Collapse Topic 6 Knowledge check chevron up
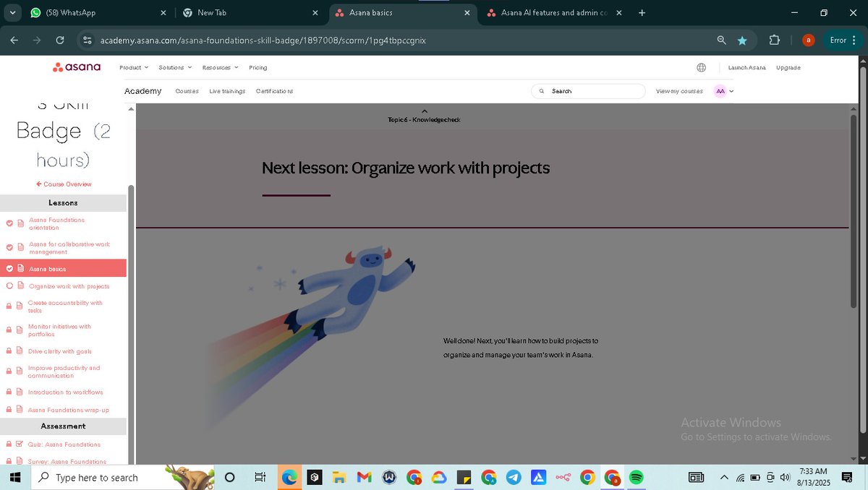The height and width of the screenshot is (490, 868). tap(424, 111)
